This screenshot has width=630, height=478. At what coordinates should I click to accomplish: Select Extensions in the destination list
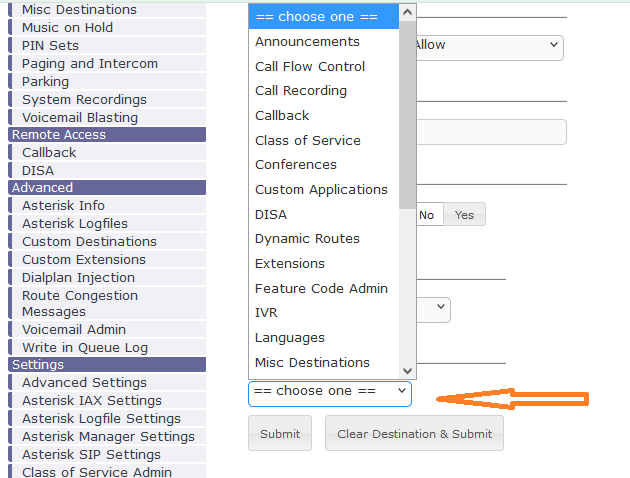(290, 264)
